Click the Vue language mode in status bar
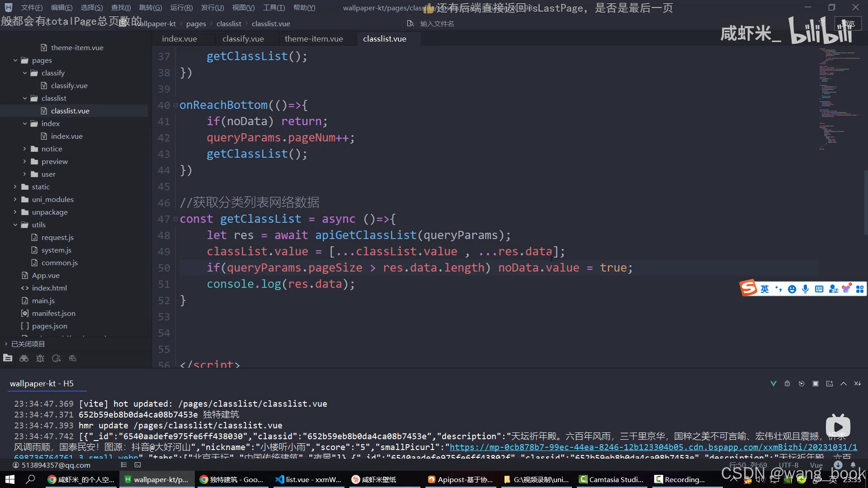The width and height of the screenshot is (868, 488). coord(816,465)
